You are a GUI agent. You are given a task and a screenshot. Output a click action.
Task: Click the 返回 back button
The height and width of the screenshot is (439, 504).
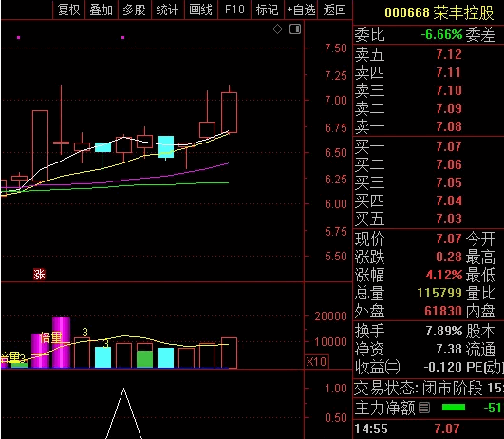coord(335,10)
